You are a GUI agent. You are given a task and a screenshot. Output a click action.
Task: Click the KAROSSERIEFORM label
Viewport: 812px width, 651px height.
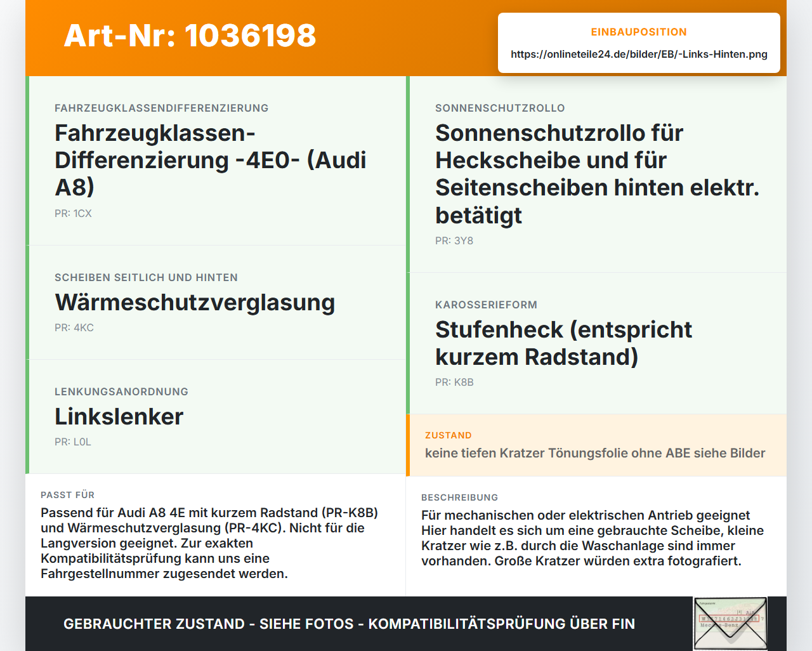[x=486, y=305]
